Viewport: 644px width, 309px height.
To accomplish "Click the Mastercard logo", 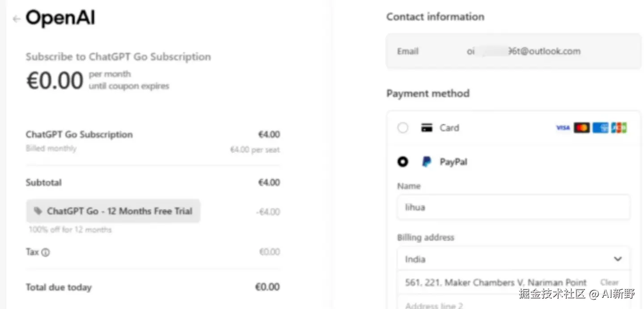I will 581,128.
